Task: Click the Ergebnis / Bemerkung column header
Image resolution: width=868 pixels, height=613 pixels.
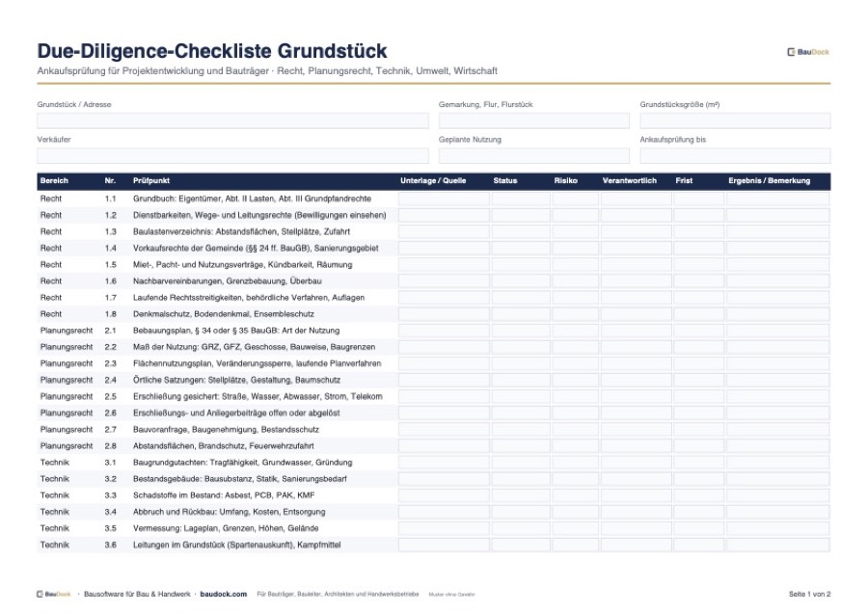Action: [769, 181]
